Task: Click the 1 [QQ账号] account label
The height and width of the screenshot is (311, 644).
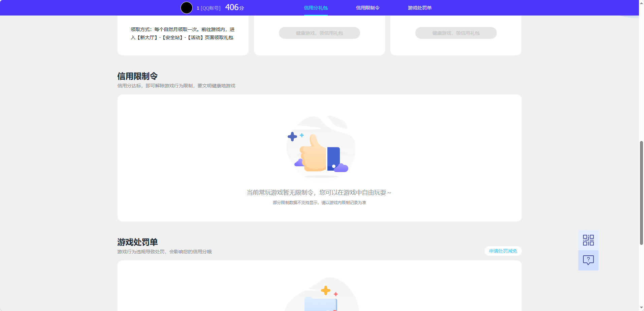Action: pyautogui.click(x=208, y=8)
